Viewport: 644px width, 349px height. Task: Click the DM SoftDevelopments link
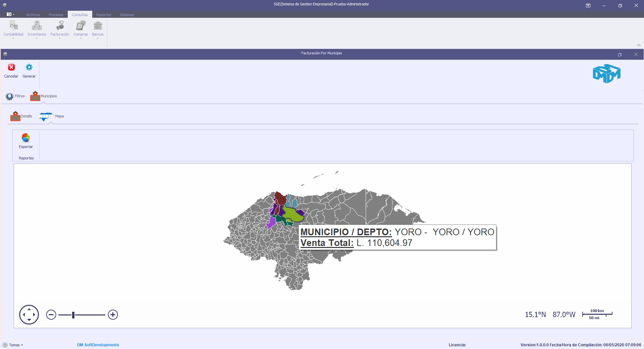[98, 345]
